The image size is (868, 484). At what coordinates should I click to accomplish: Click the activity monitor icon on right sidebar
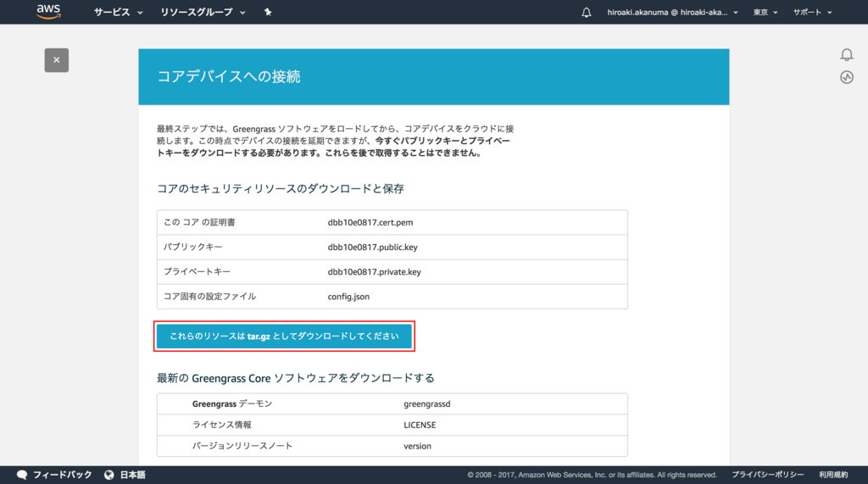pyautogui.click(x=847, y=77)
